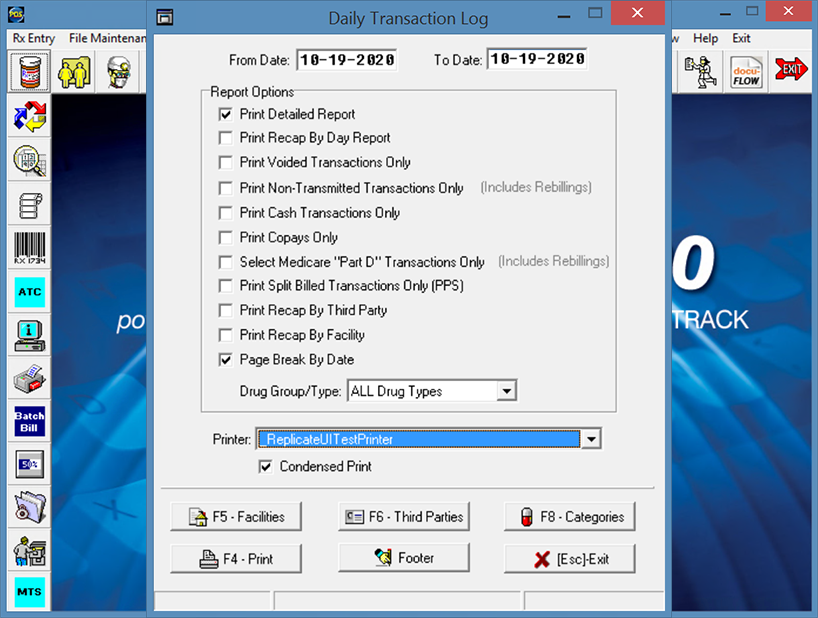818x618 pixels.
Task: Open the dialog's system menu icon
Action: click(165, 17)
